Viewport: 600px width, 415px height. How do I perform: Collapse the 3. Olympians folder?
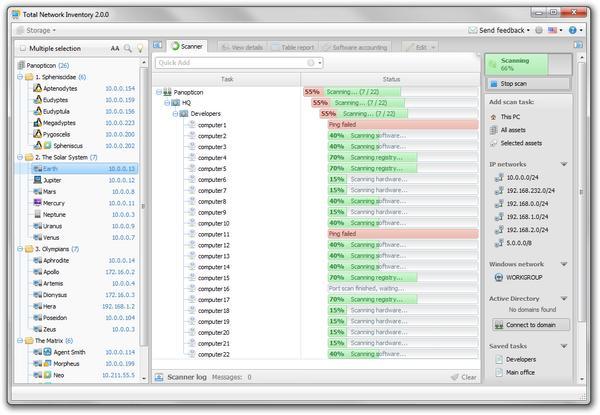coord(20,249)
